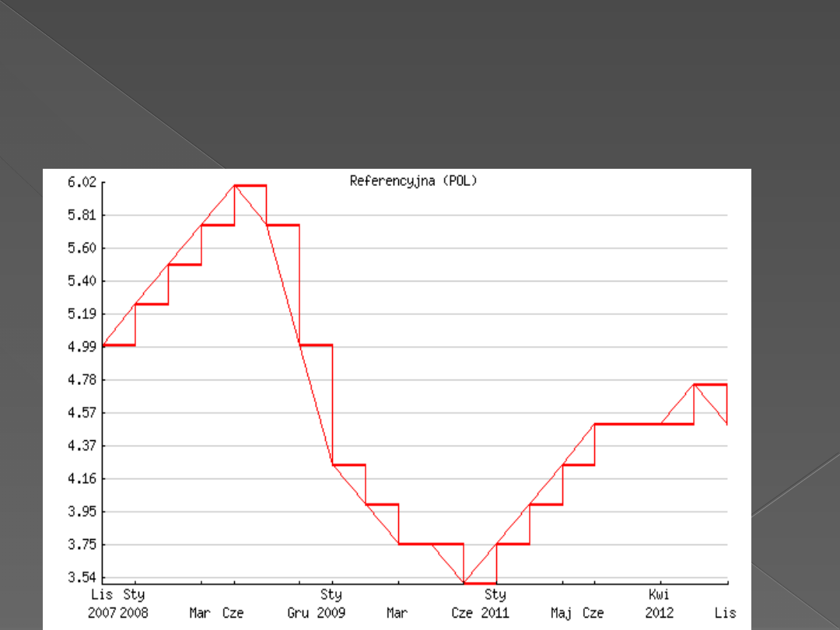Click the 5.19 y-axis label
The height and width of the screenshot is (630, 840).
82,314
